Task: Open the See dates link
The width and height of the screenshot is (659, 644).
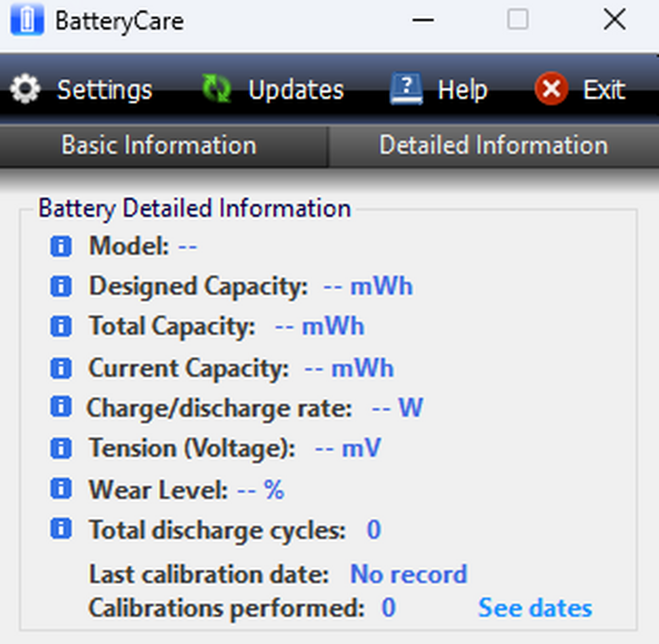Action: pyautogui.click(x=535, y=608)
